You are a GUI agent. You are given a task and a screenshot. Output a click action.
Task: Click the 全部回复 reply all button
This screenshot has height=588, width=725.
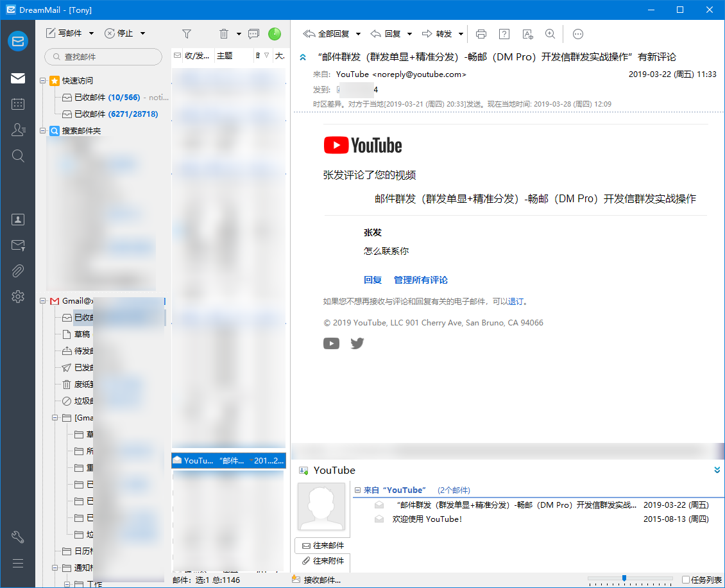326,34
